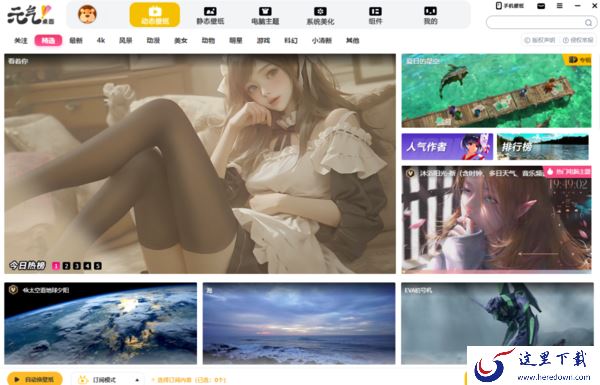Open the 4k太空 earth wallpaper
Screen dimensions: 600x385
click(x=101, y=323)
